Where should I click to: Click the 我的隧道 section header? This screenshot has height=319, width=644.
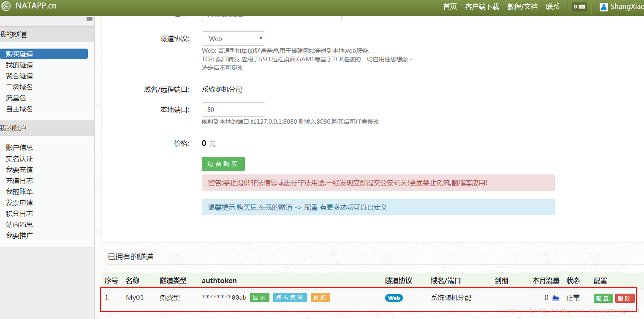(47, 35)
